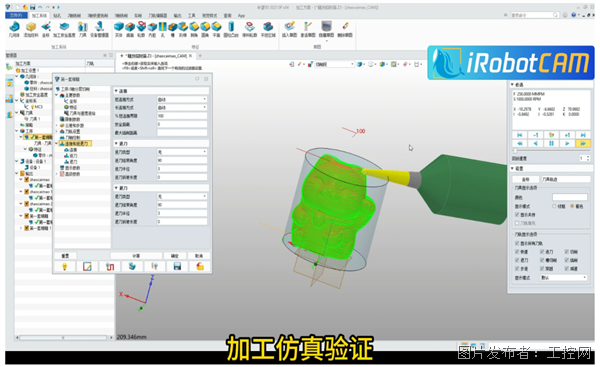
Task: Open the lead-out type (退刀类型) dropdown
Action: [182, 196]
